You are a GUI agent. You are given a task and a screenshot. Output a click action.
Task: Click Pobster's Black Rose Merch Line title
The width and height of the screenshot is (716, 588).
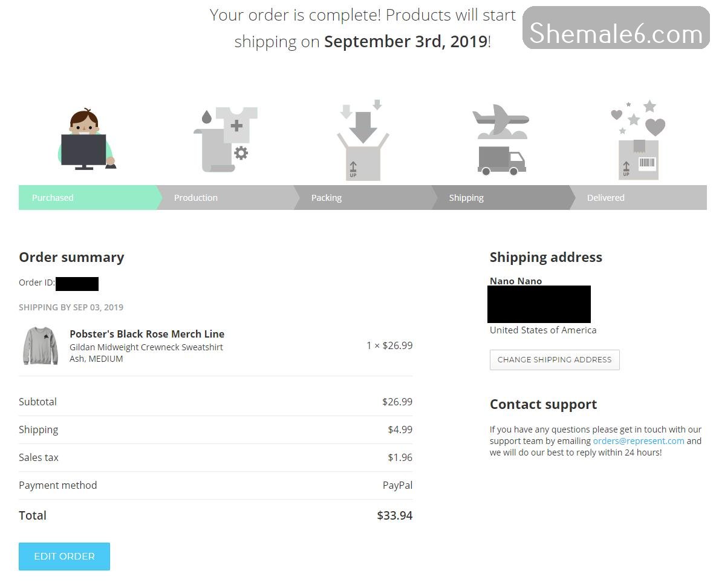[x=147, y=334]
